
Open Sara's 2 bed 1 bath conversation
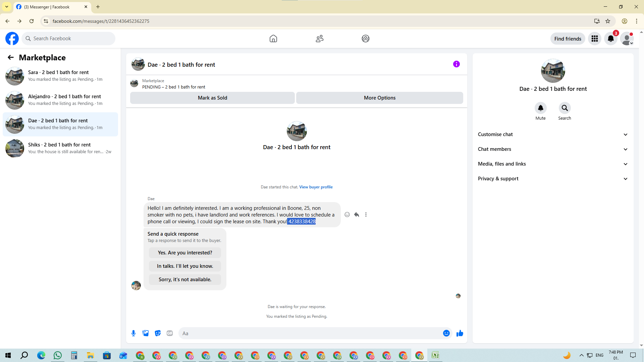[x=60, y=76]
